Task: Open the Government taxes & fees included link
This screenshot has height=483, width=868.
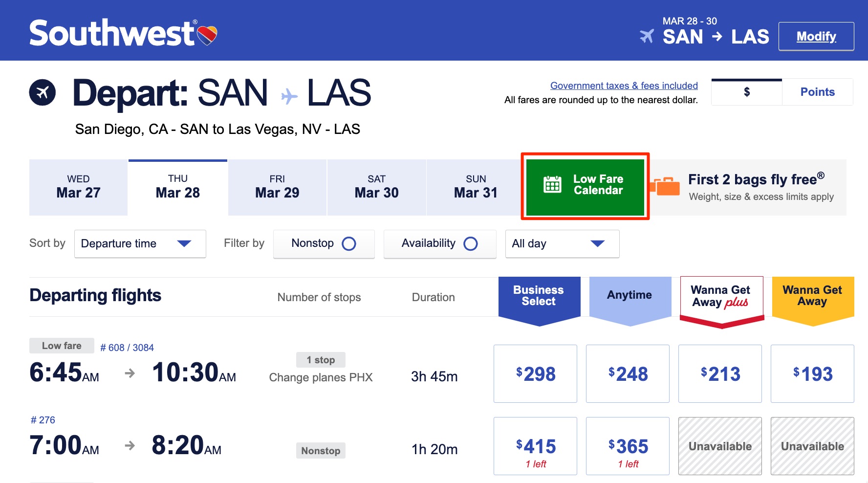Action: (x=624, y=85)
